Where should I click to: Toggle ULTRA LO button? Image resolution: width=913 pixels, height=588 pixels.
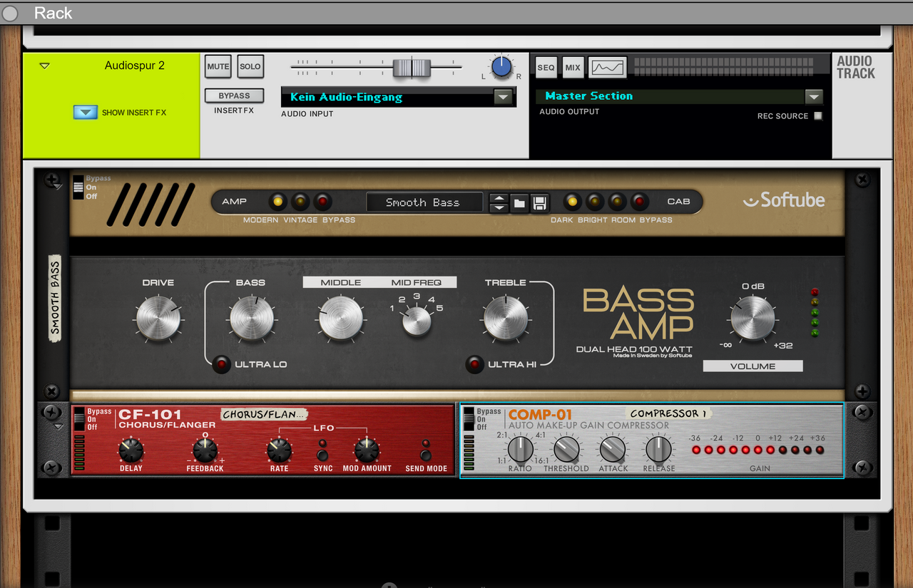pos(222,364)
